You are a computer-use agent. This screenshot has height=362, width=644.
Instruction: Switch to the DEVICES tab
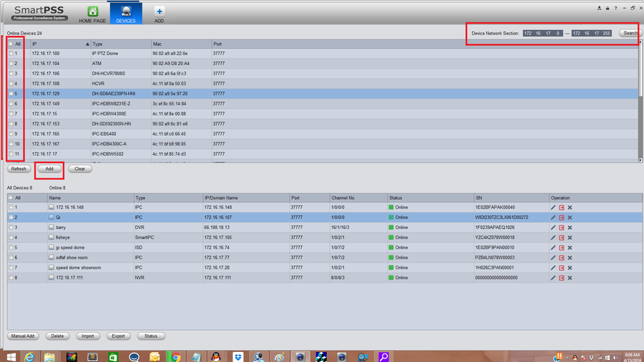(x=126, y=13)
